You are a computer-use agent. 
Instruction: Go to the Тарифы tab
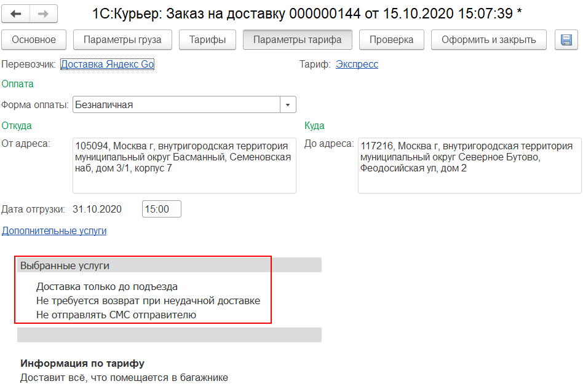click(207, 40)
